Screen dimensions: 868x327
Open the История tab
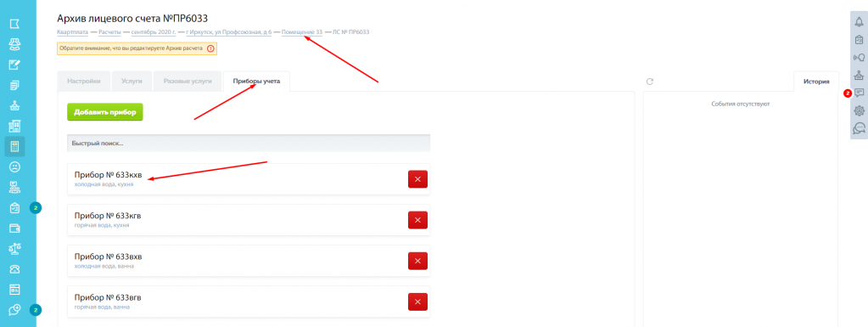tap(816, 82)
